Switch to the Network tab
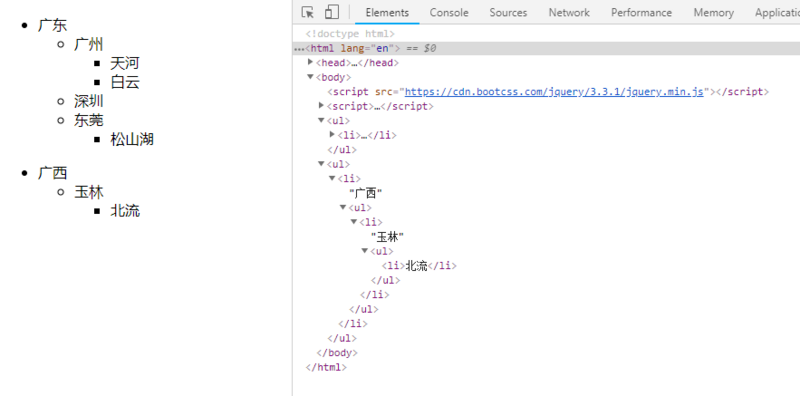800x396 pixels. 569,12
